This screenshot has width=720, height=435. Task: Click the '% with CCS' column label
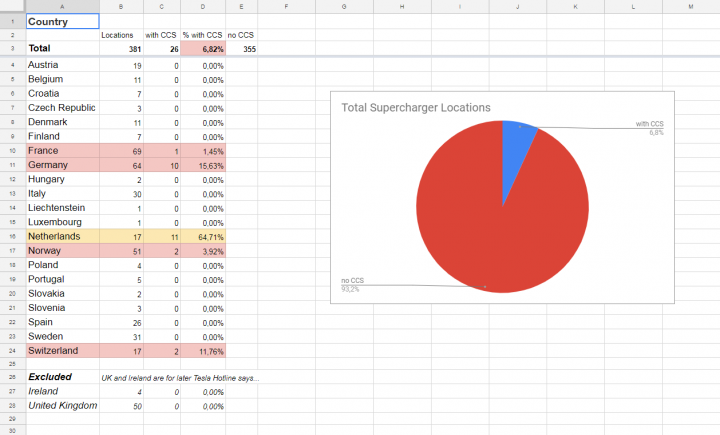tap(202, 35)
